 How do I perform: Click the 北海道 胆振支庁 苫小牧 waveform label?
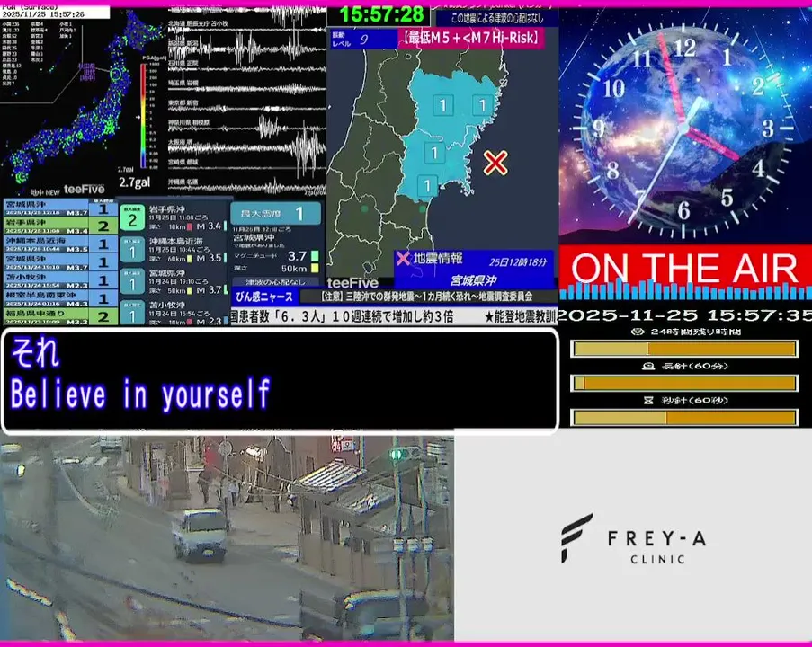[x=198, y=23]
